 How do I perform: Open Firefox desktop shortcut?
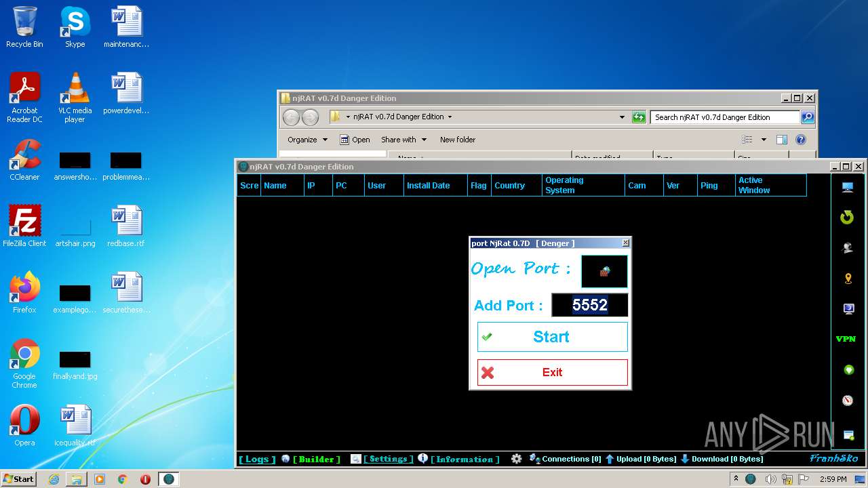tap(24, 293)
